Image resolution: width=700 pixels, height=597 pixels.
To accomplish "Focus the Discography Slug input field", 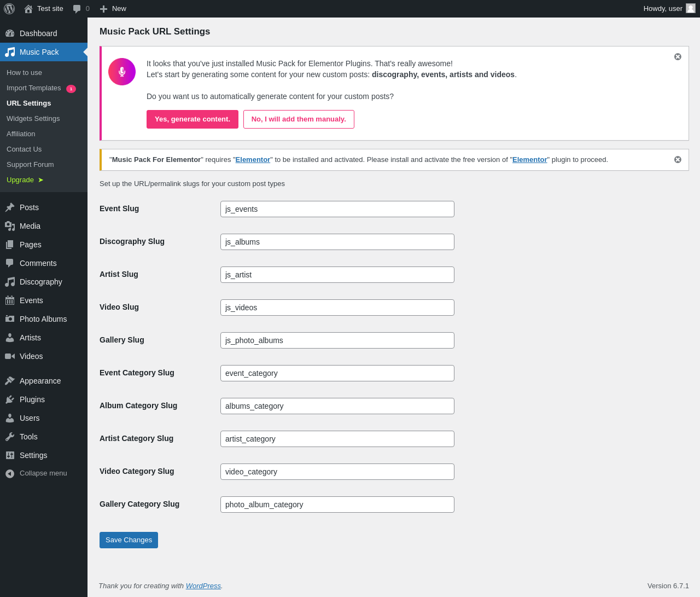I will pos(337,242).
